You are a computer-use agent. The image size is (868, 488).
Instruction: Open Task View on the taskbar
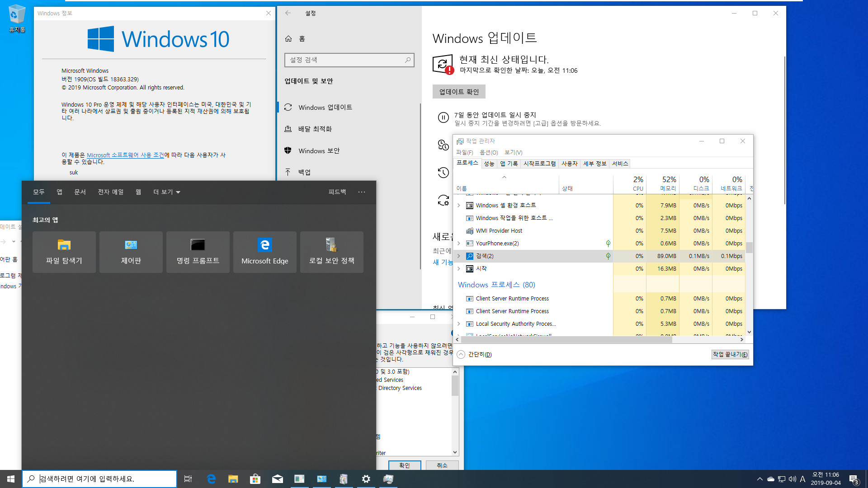pyautogui.click(x=188, y=479)
